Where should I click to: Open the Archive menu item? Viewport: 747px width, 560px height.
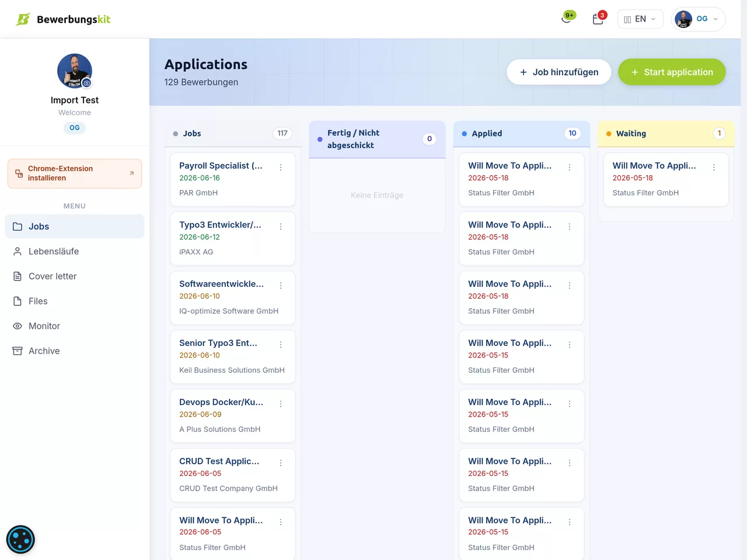click(x=75, y=351)
